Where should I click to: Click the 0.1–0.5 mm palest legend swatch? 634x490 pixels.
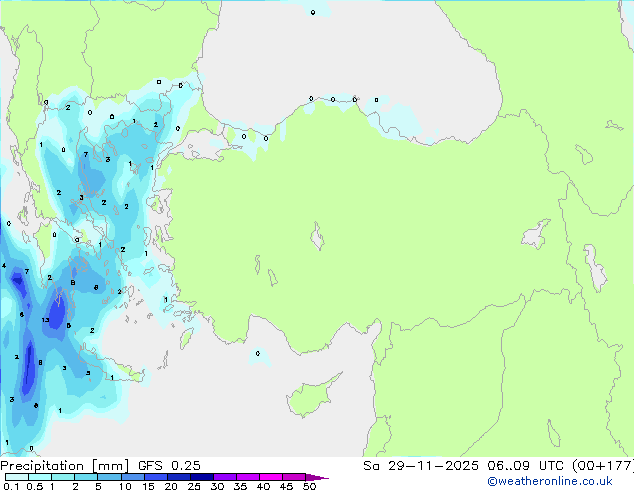click(17, 477)
